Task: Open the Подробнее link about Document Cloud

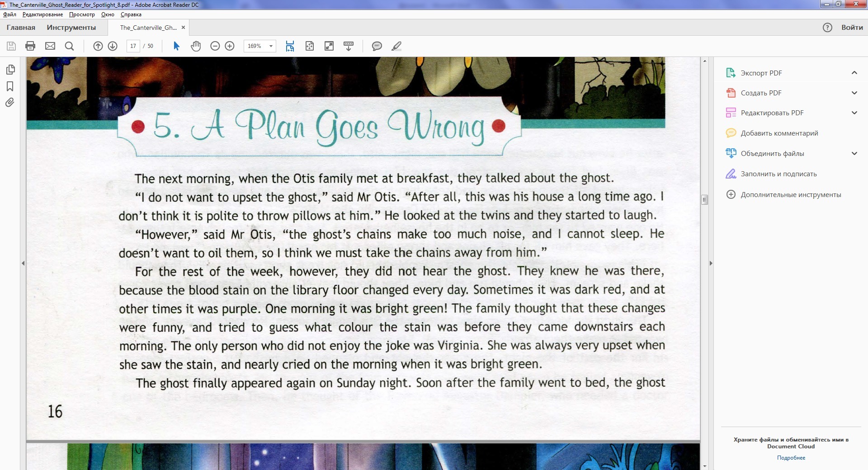Action: click(x=791, y=458)
